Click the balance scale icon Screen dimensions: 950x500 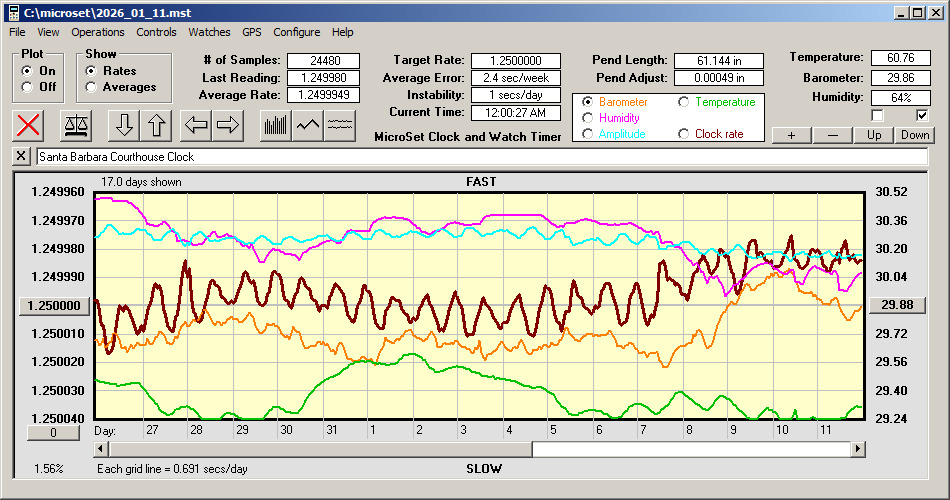(75, 125)
